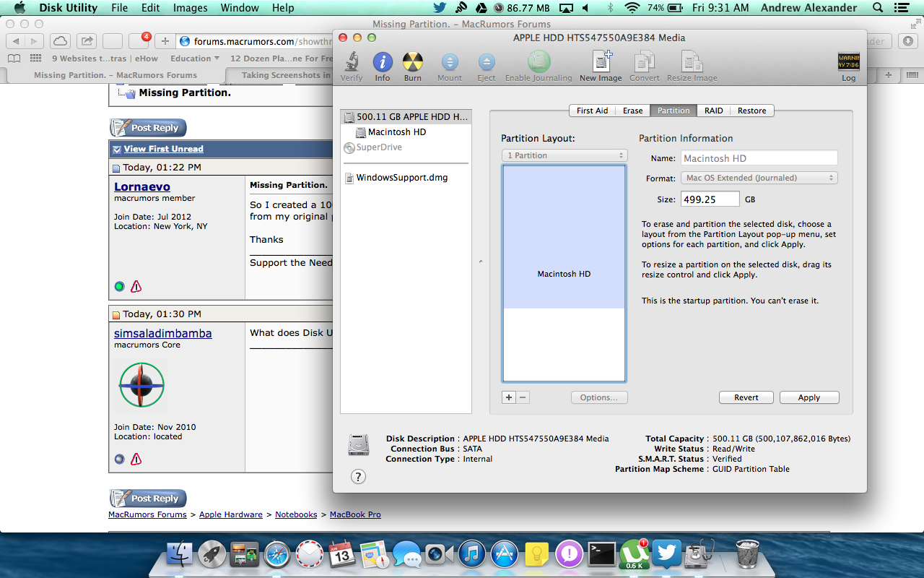
Task: Switch to the Erase tab
Action: coord(632,111)
